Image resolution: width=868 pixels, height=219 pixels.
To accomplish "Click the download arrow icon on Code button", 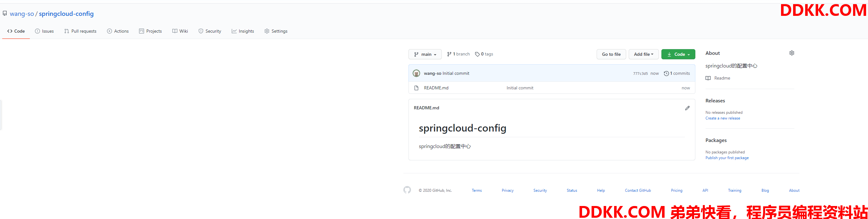I will click(x=669, y=54).
